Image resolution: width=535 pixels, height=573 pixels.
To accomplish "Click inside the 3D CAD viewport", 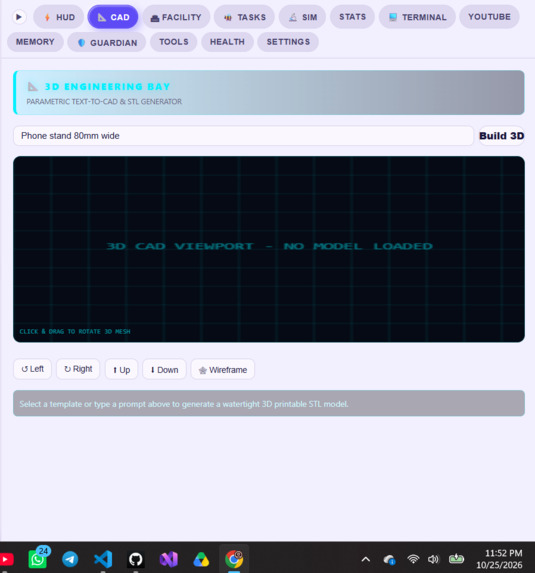I will coord(269,249).
